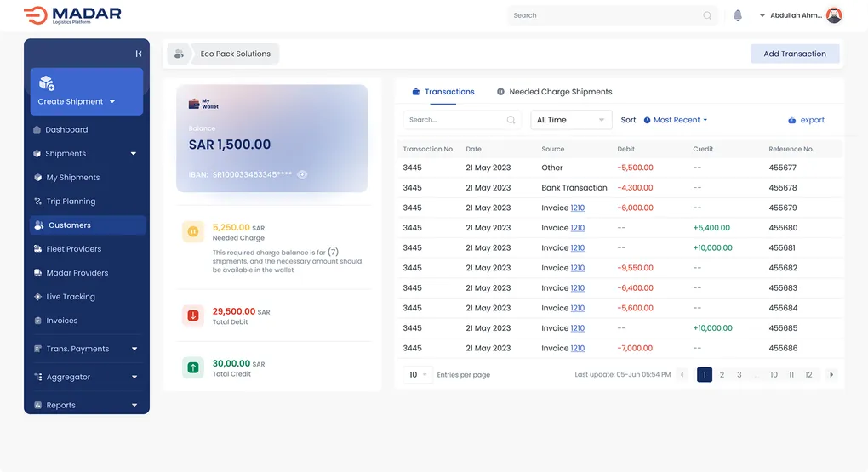
Task: Open Live Tracking from the sidebar
Action: coord(71,297)
